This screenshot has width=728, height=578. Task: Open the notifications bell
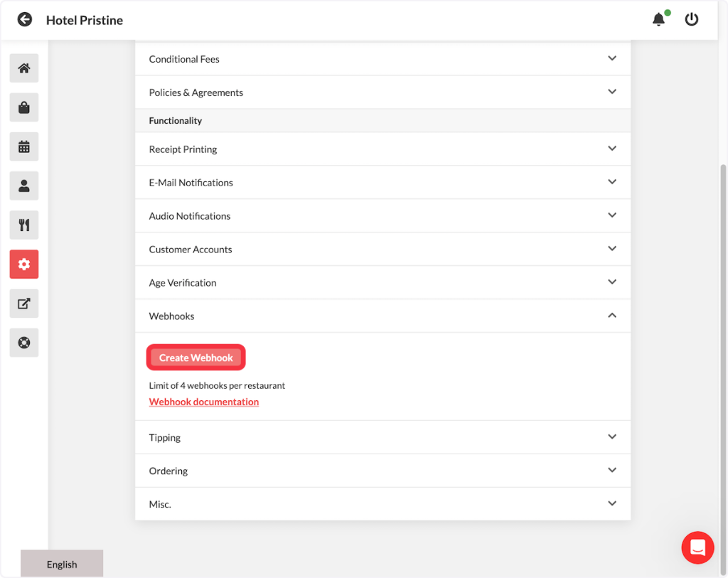click(x=659, y=20)
